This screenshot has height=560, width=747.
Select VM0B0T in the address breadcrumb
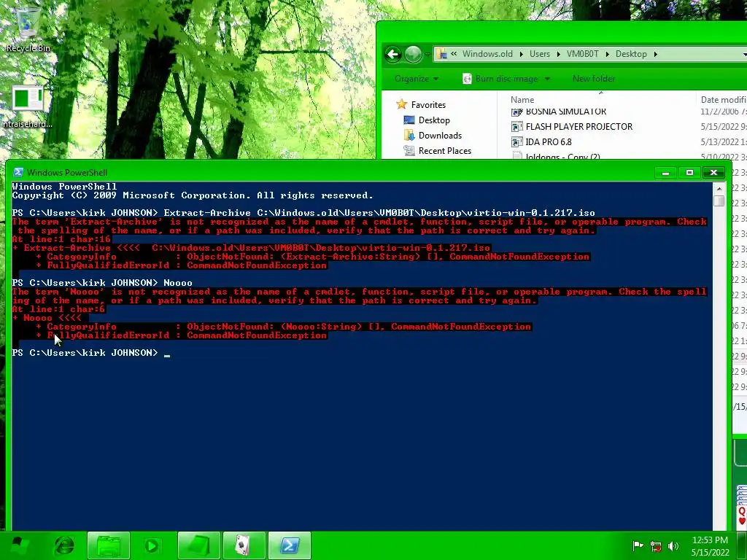[x=582, y=54]
